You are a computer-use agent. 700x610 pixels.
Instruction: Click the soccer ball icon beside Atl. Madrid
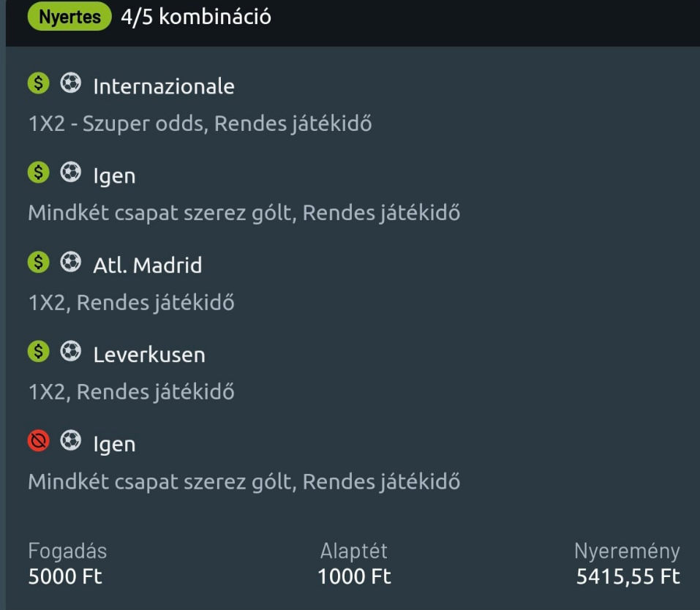tap(70, 262)
